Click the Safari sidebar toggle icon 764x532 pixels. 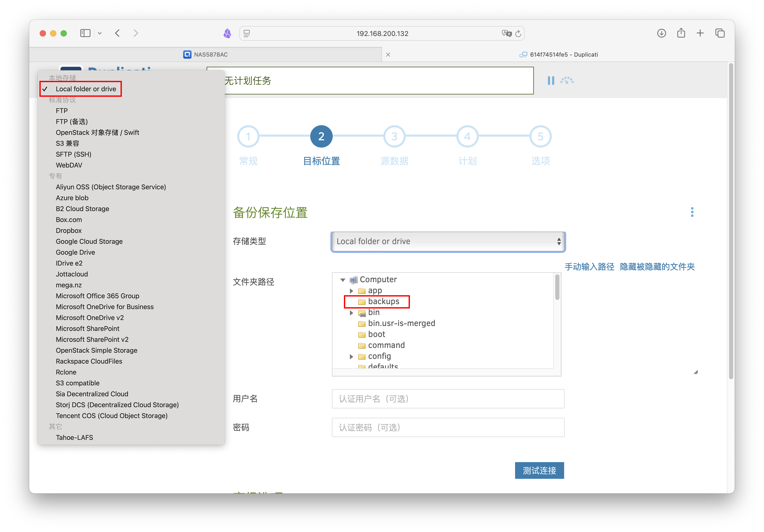coord(85,33)
